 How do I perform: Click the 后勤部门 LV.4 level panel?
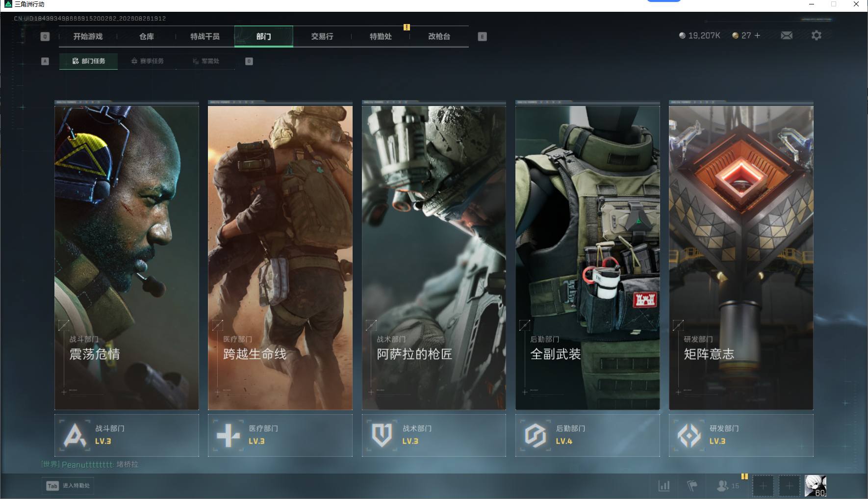click(587, 435)
